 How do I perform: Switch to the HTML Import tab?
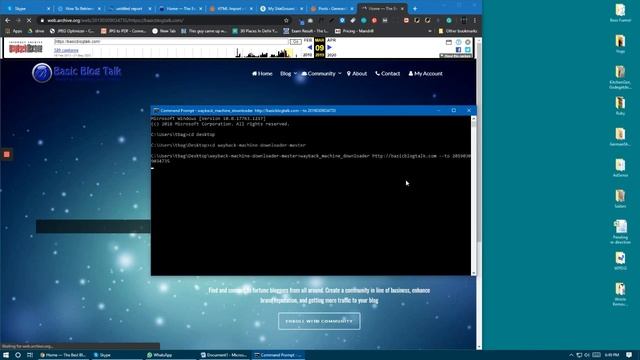tap(230, 8)
